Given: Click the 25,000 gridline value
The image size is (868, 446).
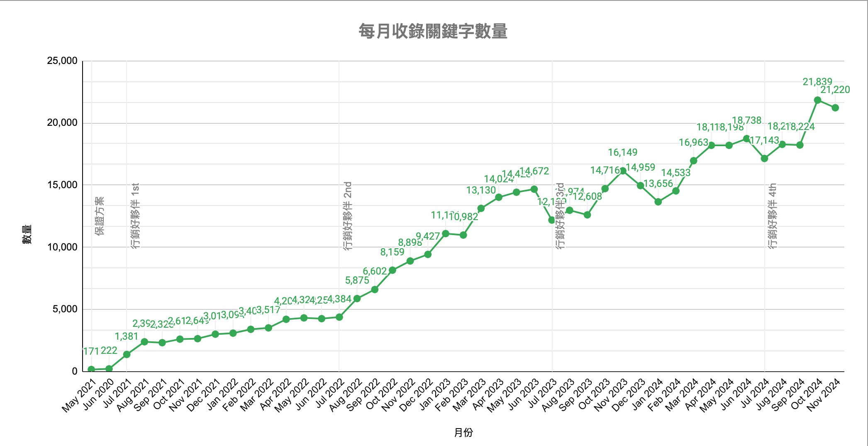Looking at the screenshot, I should click(x=63, y=60).
